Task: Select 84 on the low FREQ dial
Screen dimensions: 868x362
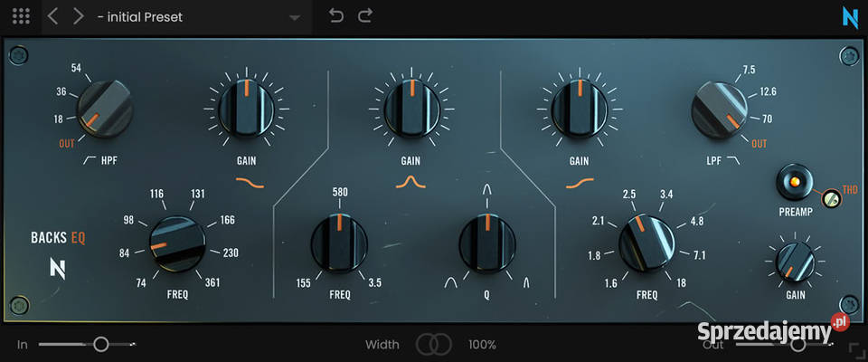Action: pos(125,253)
